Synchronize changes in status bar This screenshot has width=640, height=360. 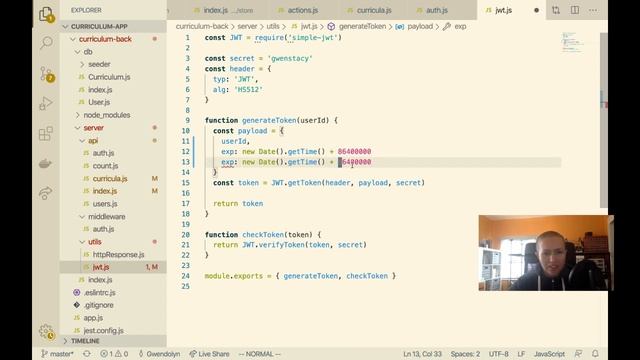point(87,354)
